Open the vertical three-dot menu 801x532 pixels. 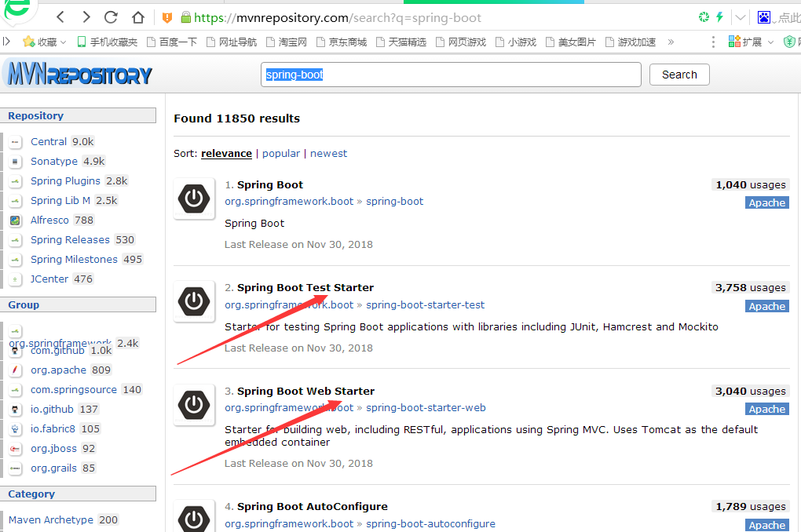(713, 42)
